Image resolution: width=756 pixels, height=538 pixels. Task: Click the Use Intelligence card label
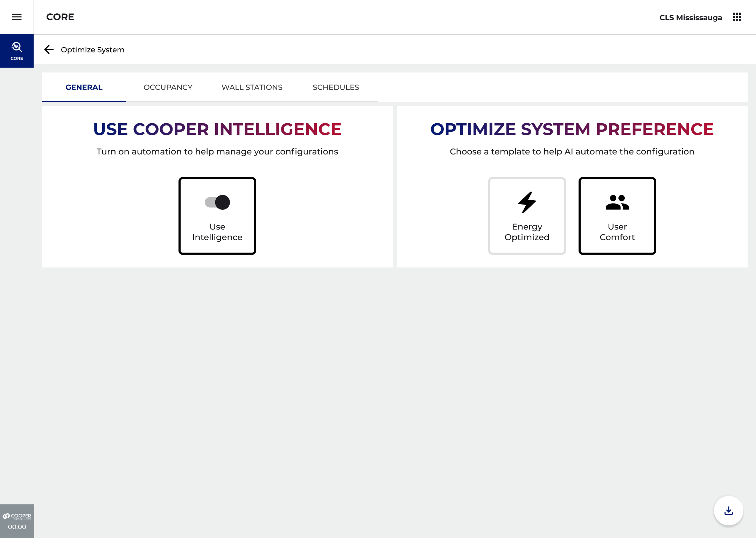coord(217,232)
